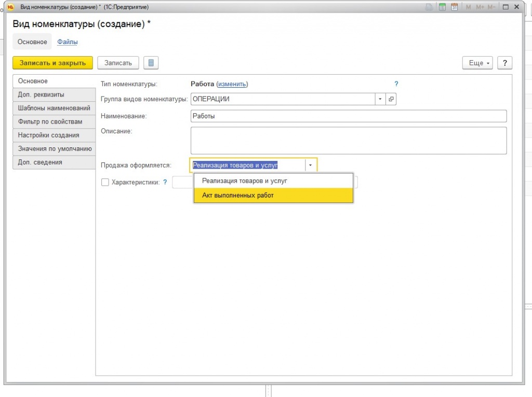
Task: Enable the Характеристики checkbox
Action: pyautogui.click(x=105, y=182)
